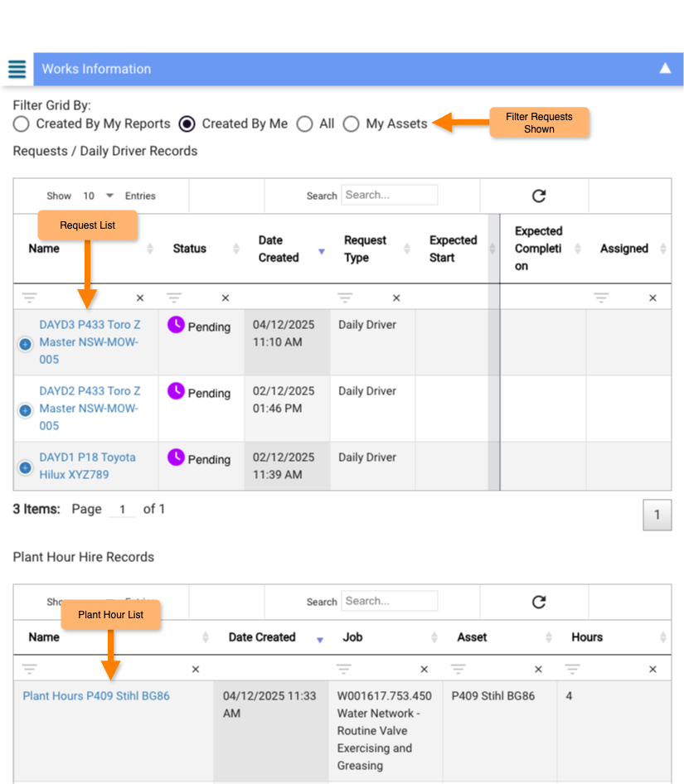
Task: Go to page 1 button
Action: [657, 515]
